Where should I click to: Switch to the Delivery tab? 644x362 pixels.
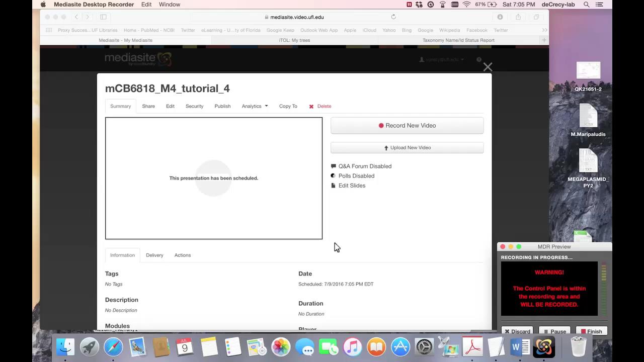coord(154,255)
